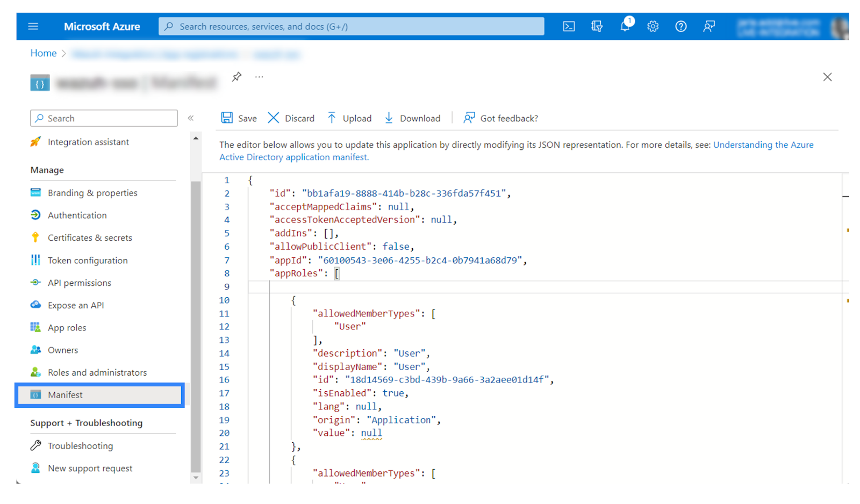Screen dimensions: 860x504
Task: Open portal settings gear
Action: tap(653, 26)
